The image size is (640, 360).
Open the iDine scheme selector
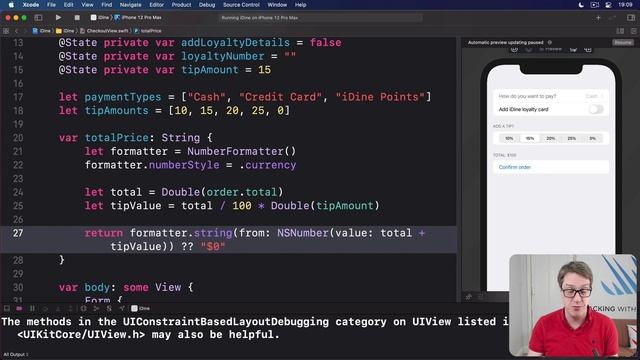coord(100,18)
